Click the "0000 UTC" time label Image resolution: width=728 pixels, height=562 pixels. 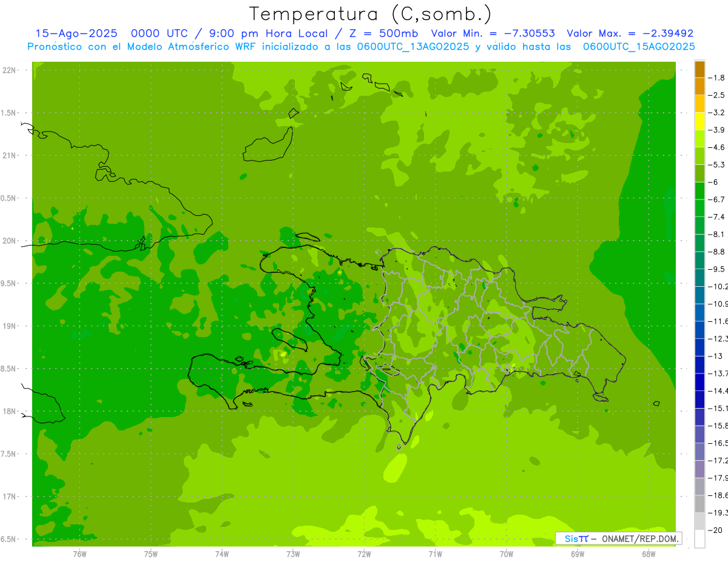pos(159,33)
